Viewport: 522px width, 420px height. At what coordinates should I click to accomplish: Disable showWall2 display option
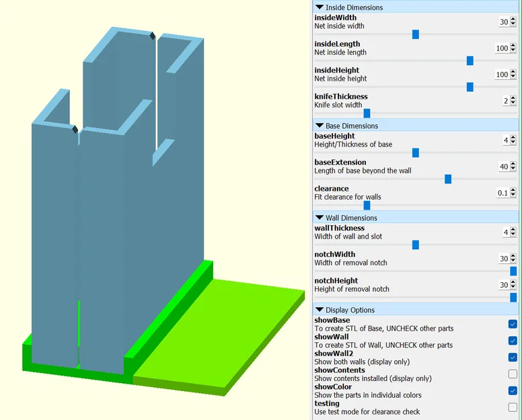pyautogui.click(x=513, y=357)
